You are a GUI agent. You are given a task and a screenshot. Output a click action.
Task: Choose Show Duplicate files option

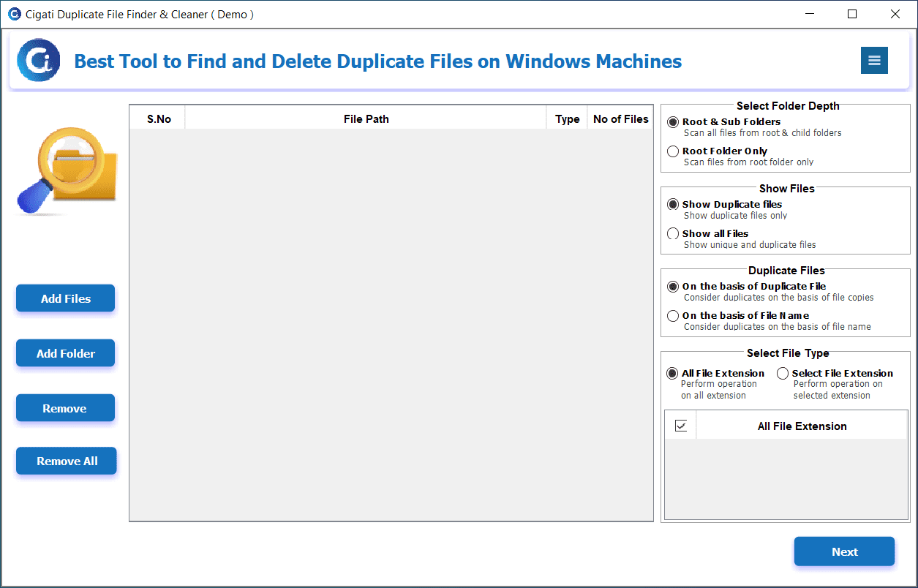[x=673, y=205]
